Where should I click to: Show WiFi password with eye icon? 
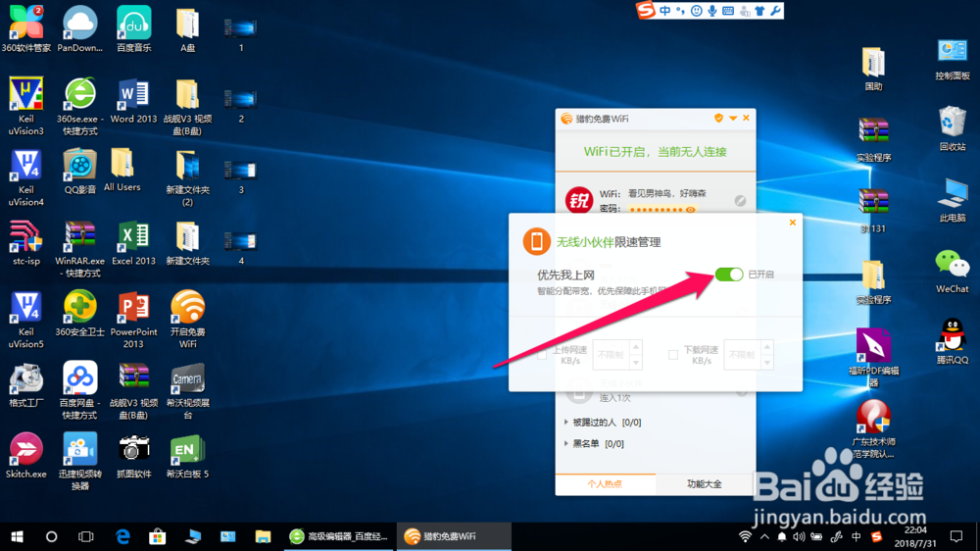click(x=690, y=210)
